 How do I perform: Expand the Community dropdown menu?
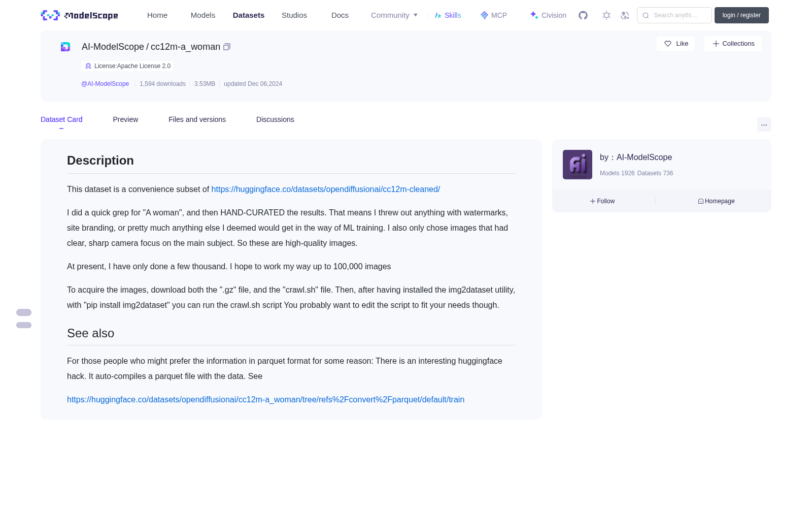pyautogui.click(x=394, y=15)
